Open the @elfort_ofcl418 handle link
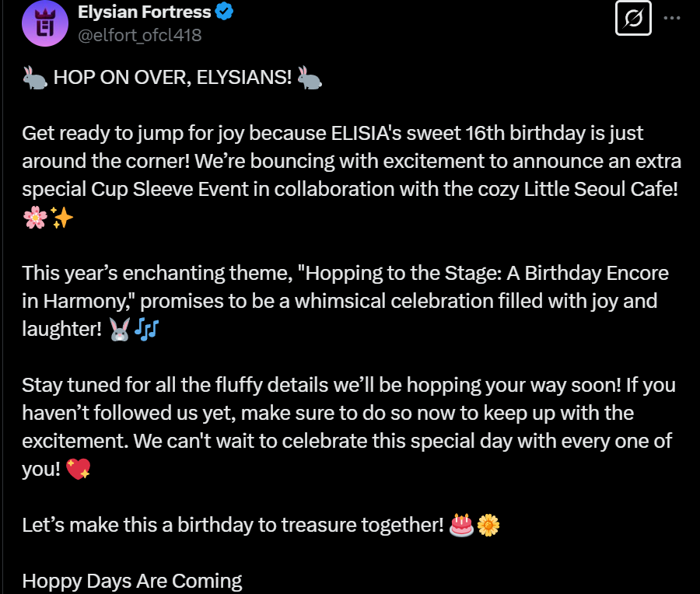The height and width of the screenshot is (594, 700). click(145, 35)
